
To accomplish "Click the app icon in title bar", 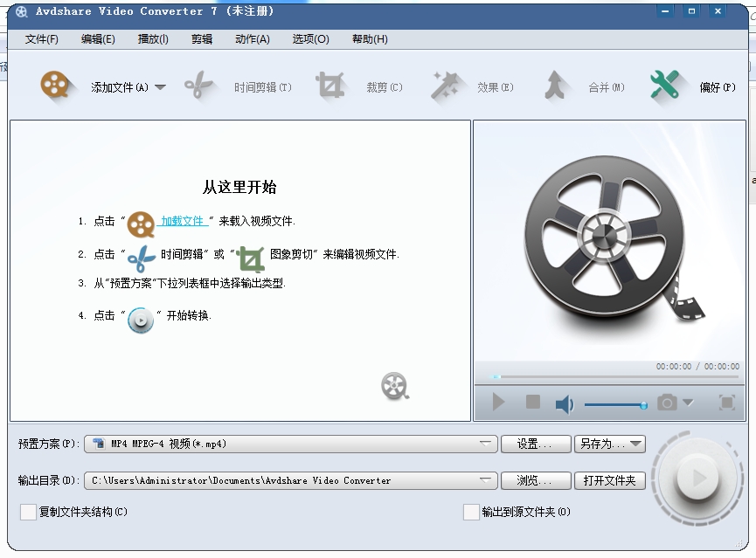I will click(x=22, y=11).
